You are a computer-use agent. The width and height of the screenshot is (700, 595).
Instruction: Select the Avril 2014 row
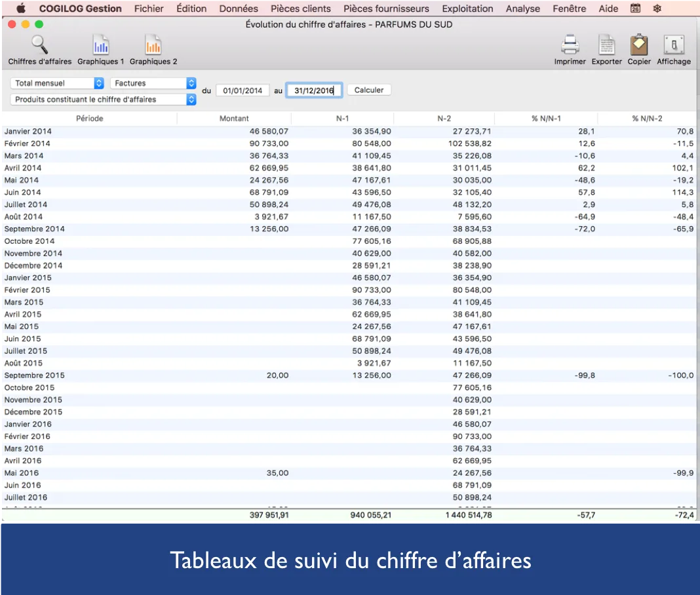[x=349, y=168]
